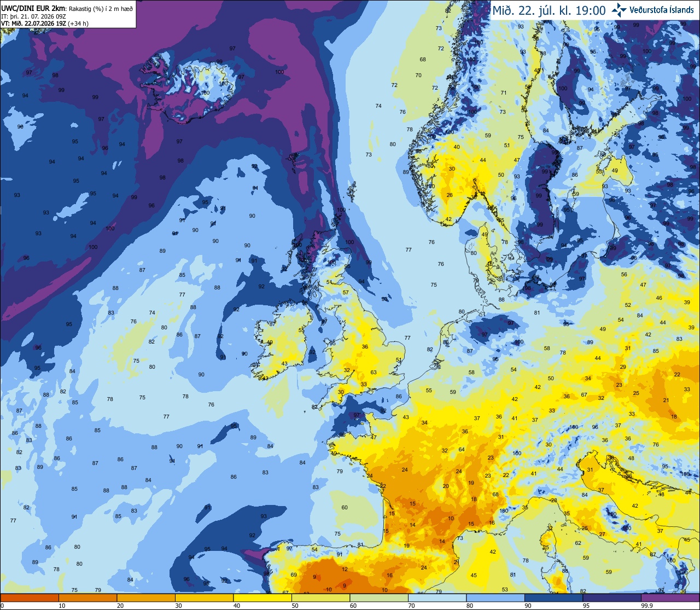Click the 57 humidity value over Scotland

[346, 293]
